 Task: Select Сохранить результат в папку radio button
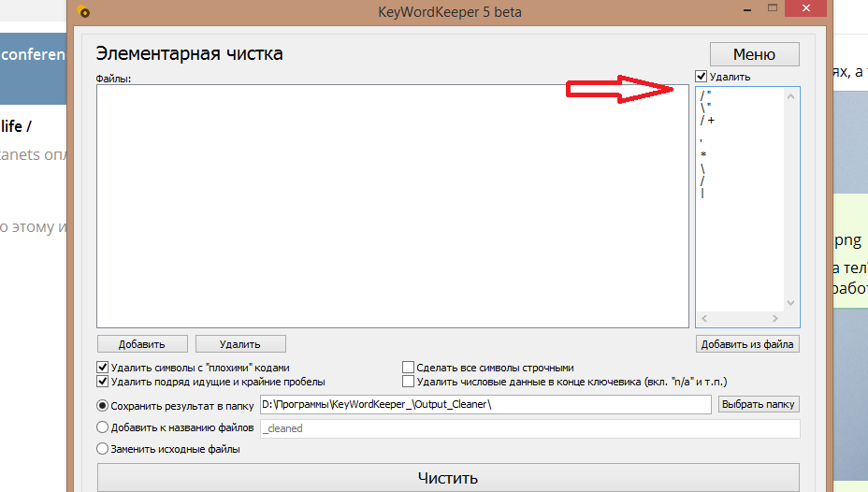102,405
